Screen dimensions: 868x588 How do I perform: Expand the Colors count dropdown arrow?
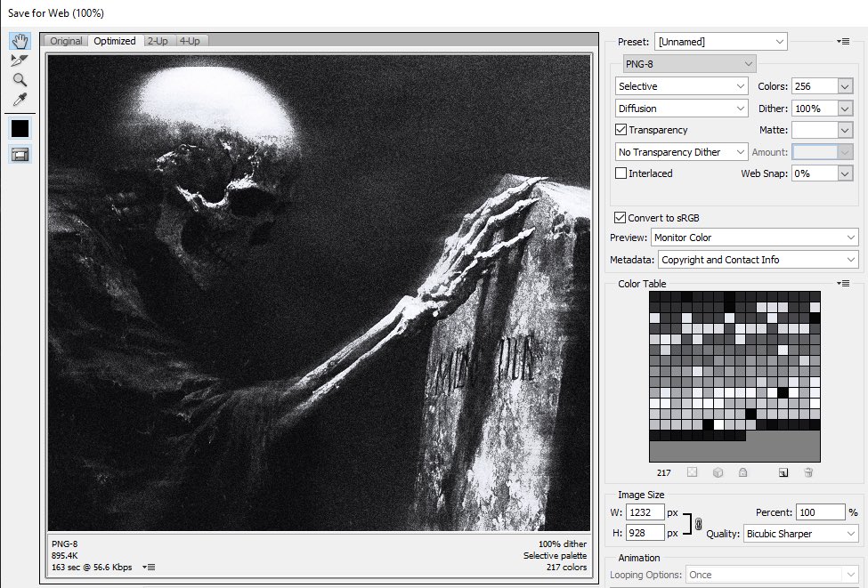845,86
